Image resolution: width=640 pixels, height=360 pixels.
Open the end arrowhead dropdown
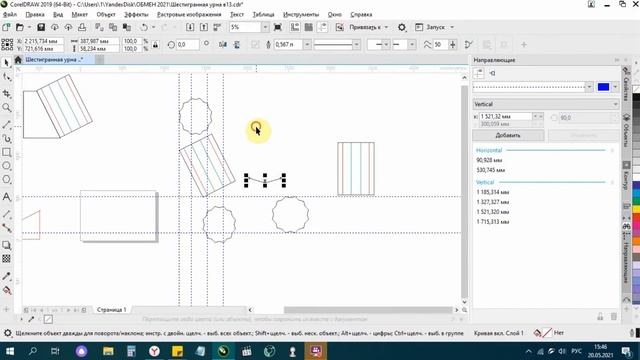[x=412, y=44]
